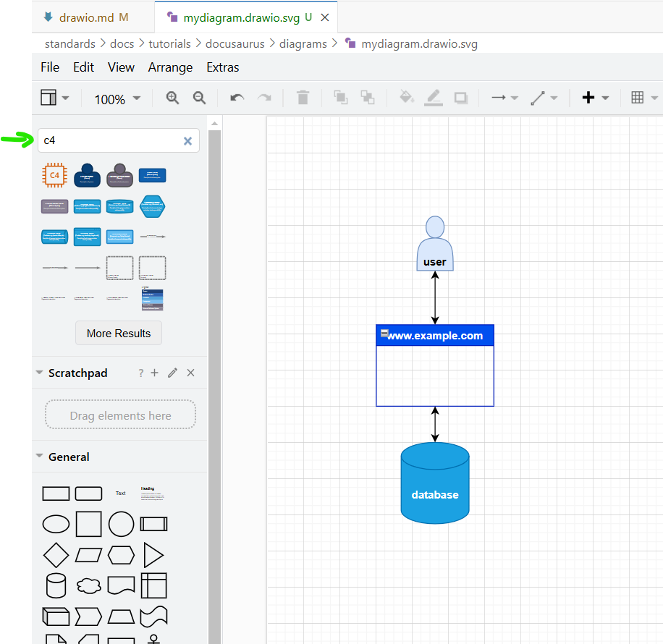Clear the c4 search field
663x644 pixels.
click(x=187, y=141)
